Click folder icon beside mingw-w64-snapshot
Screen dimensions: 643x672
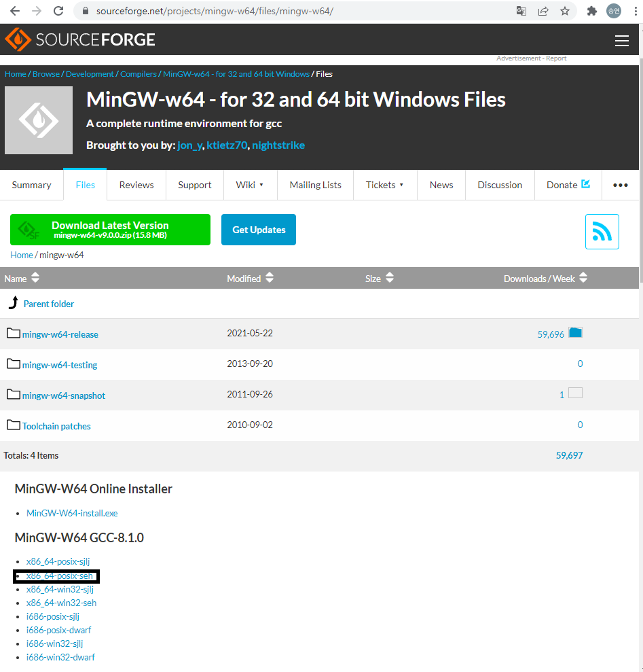pyautogui.click(x=14, y=394)
